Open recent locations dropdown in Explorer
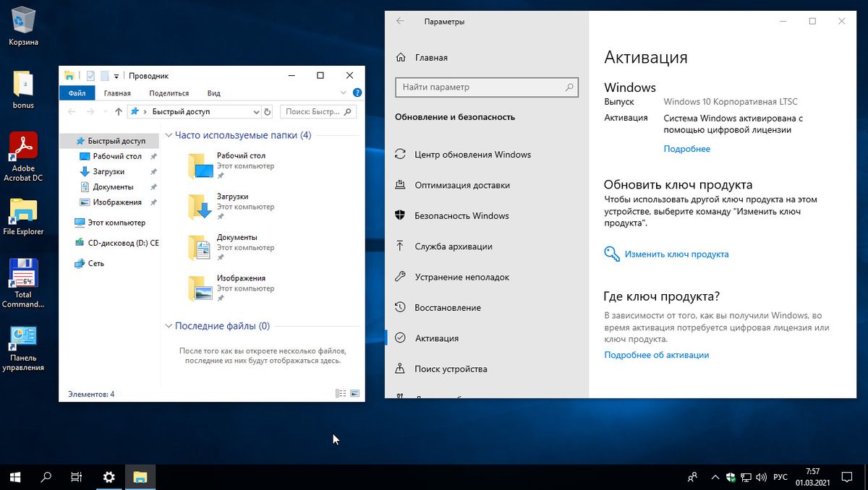Image resolution: width=868 pixels, height=490 pixels. click(x=106, y=112)
